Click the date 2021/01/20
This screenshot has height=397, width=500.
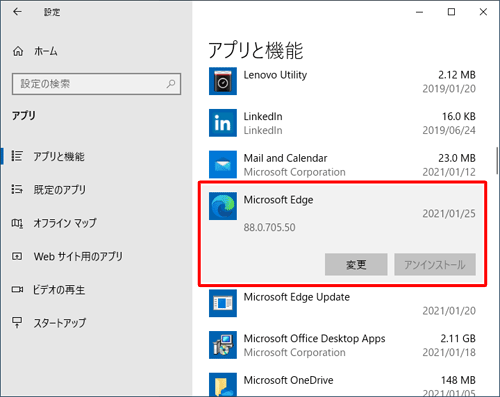[449, 311]
